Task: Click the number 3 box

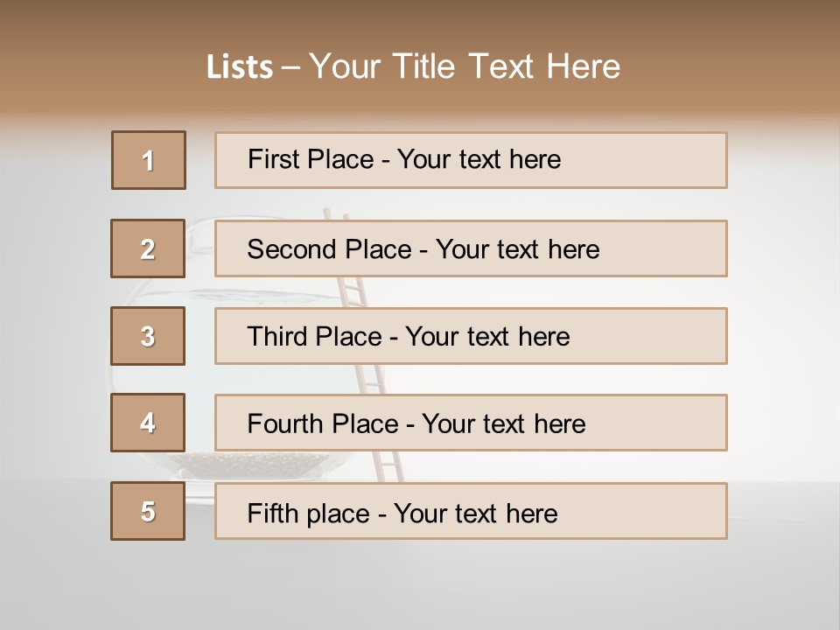Action: pos(149,336)
